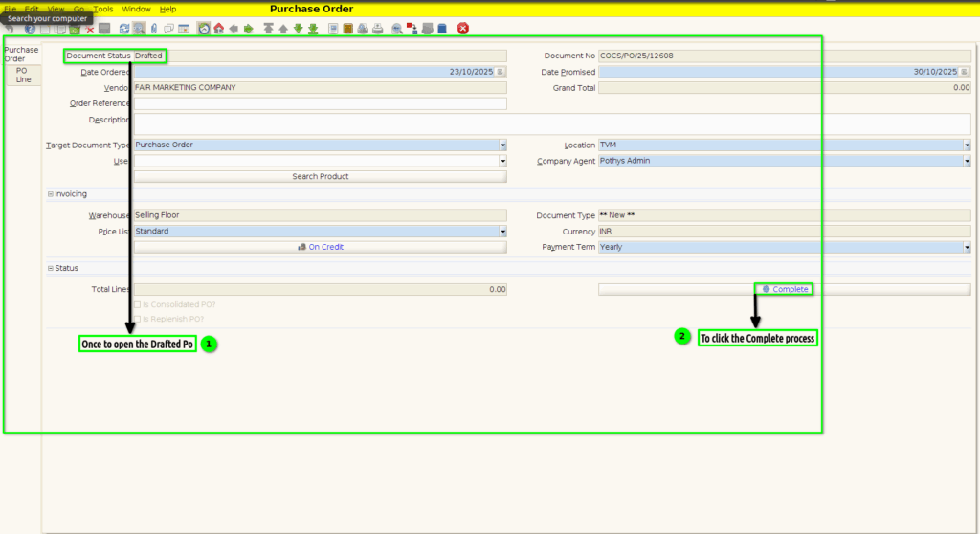Jump to the First record icon
Screen dimensions: 980x534
pos(268,29)
